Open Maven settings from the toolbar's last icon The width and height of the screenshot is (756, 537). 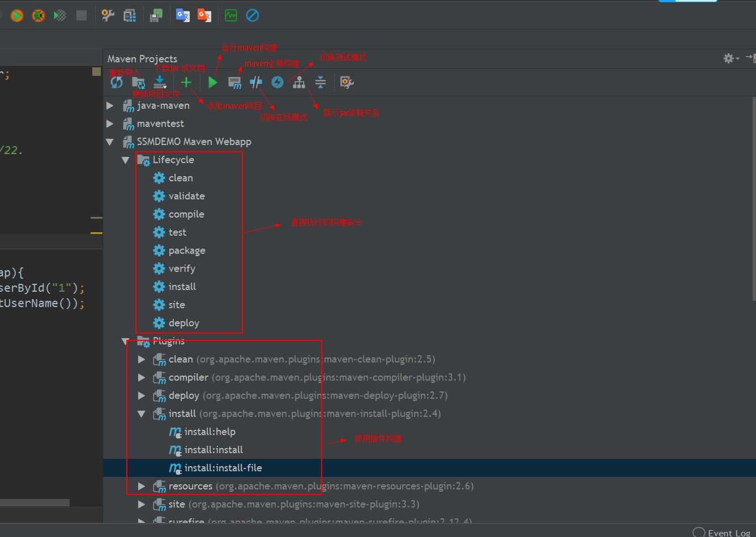click(x=347, y=83)
